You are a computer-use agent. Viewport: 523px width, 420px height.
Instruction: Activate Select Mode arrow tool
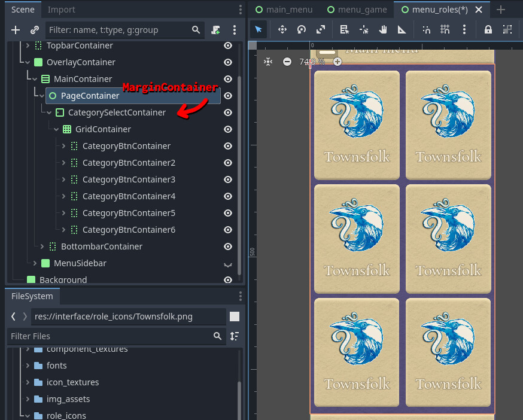[x=259, y=29]
